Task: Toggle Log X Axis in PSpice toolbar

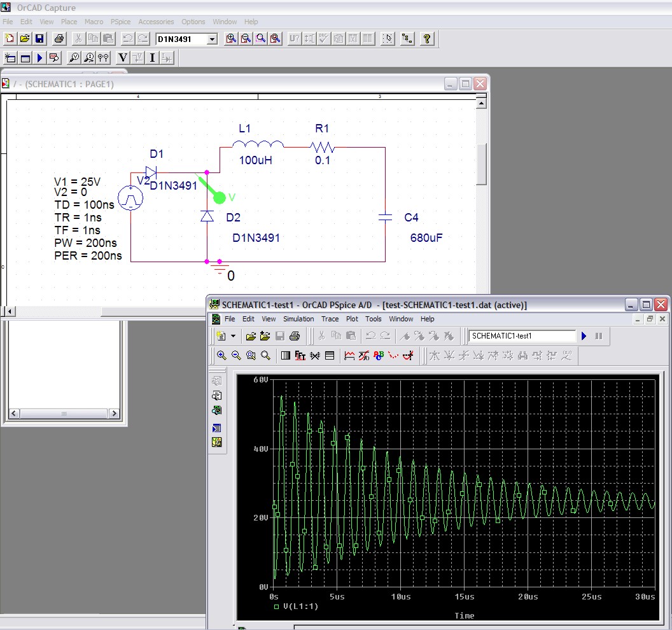Action: tap(286, 355)
